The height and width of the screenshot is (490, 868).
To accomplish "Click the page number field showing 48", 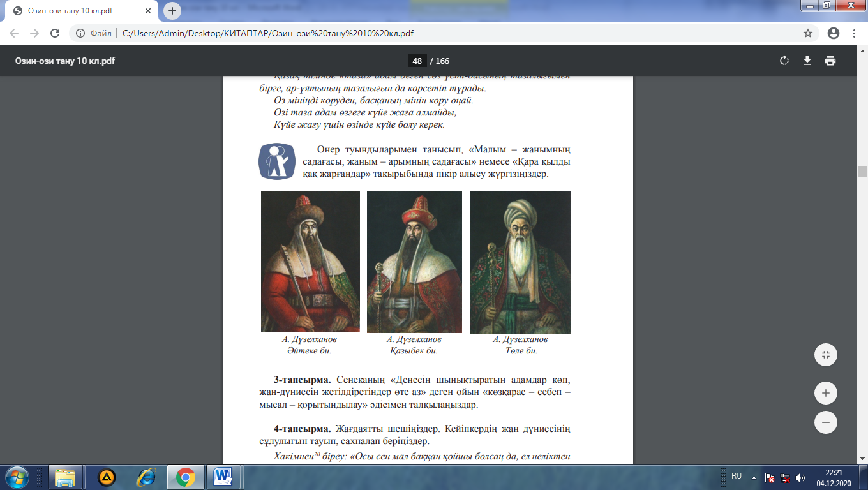I will pos(417,61).
